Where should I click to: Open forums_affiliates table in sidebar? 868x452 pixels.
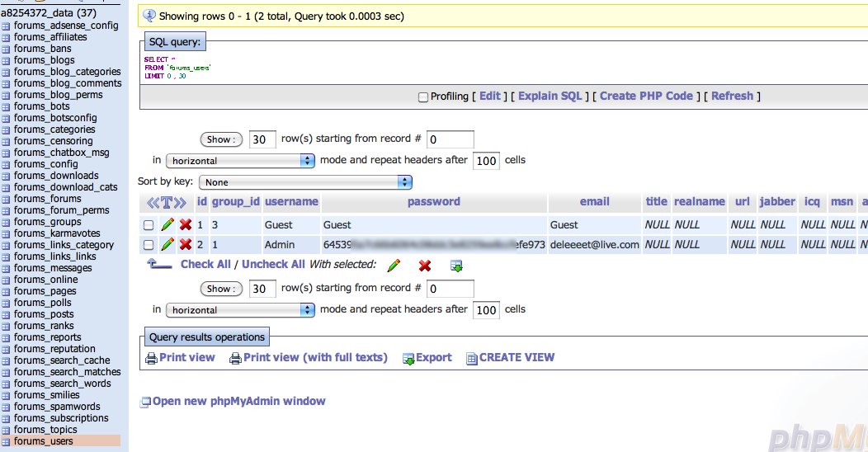(x=50, y=37)
